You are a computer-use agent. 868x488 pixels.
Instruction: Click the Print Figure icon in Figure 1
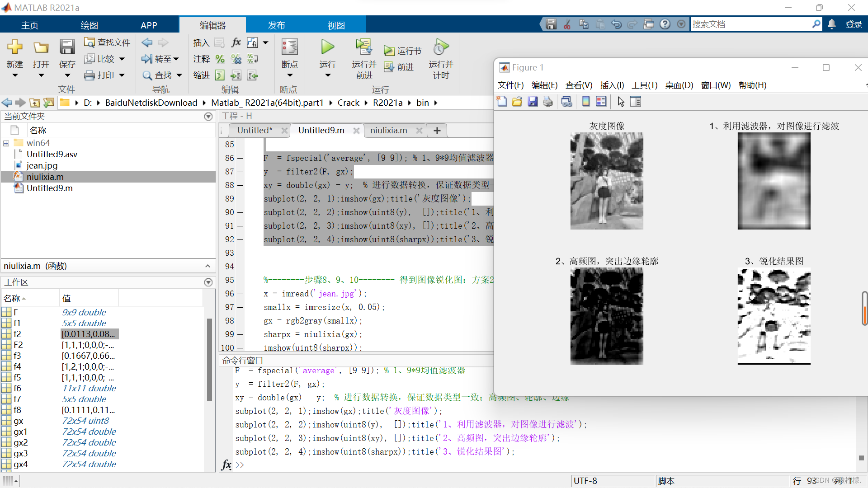(548, 102)
